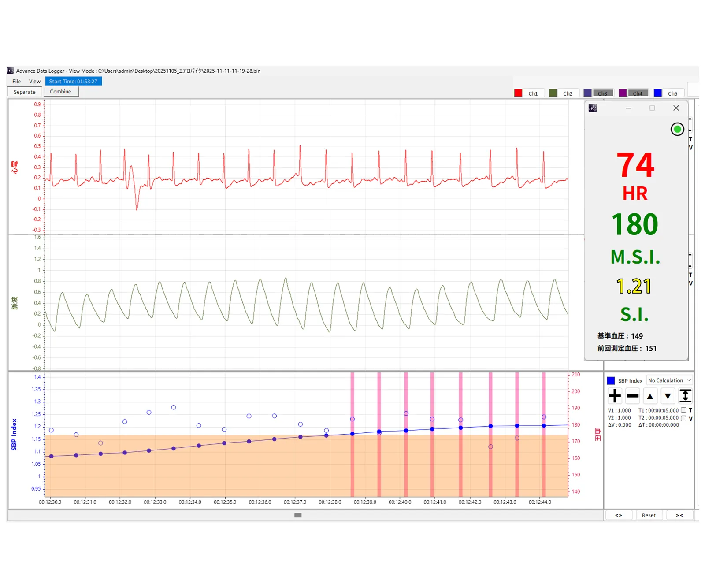
Task: Enable the T cursor checkbox
Action: (x=683, y=410)
